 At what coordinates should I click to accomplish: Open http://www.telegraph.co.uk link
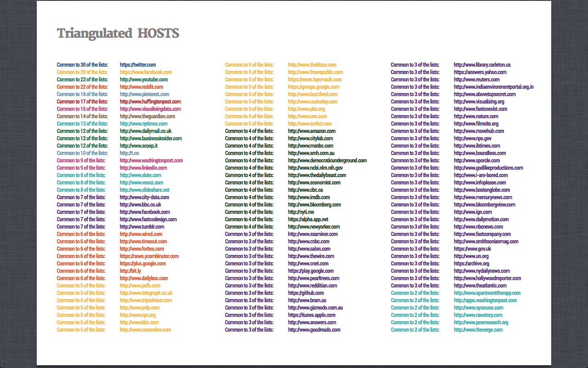tap(146, 293)
